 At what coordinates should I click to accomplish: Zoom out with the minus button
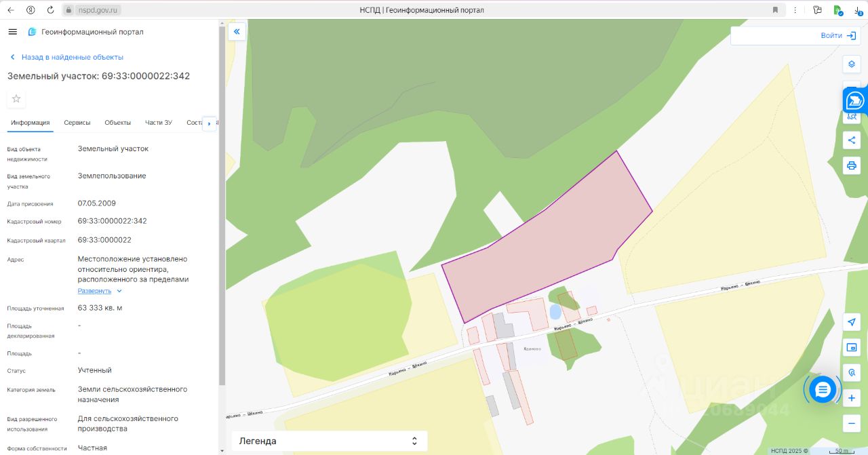[852, 423]
